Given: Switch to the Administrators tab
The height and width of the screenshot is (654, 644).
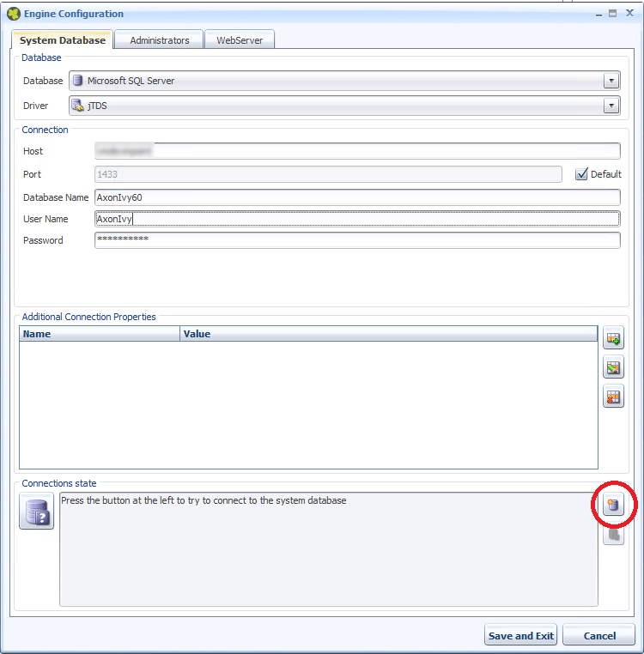Looking at the screenshot, I should pyautogui.click(x=160, y=40).
